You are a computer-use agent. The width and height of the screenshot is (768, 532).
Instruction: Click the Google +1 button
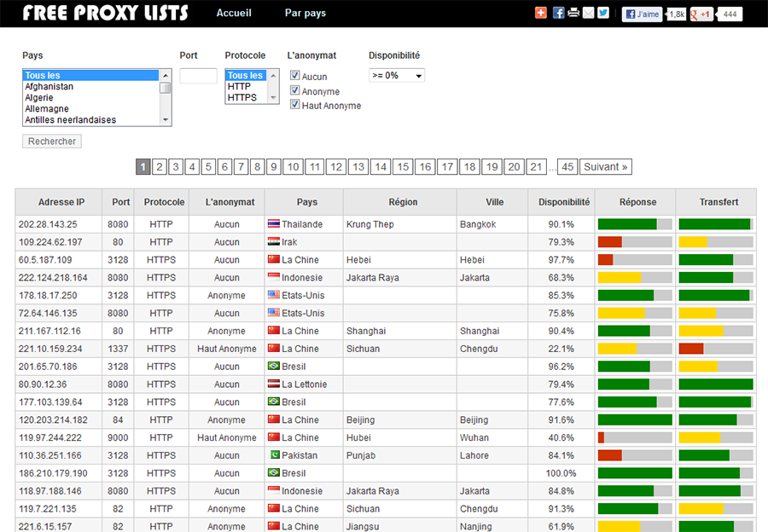coord(701,14)
